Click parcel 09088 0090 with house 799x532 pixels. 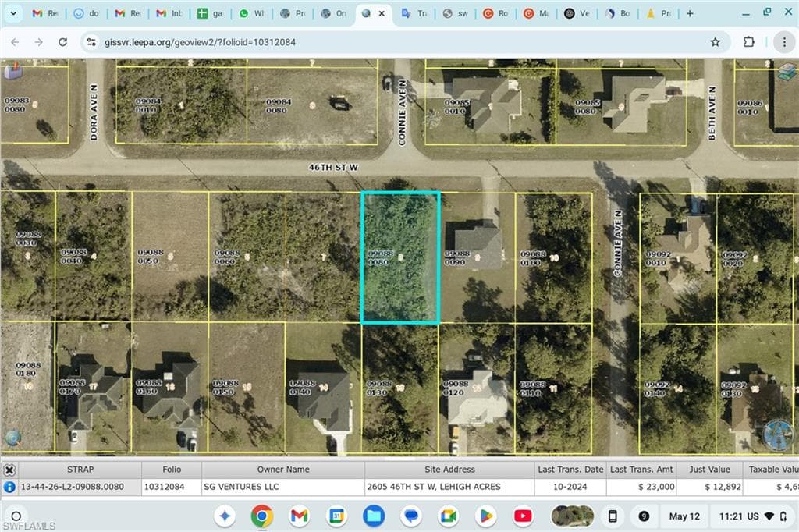(478, 257)
